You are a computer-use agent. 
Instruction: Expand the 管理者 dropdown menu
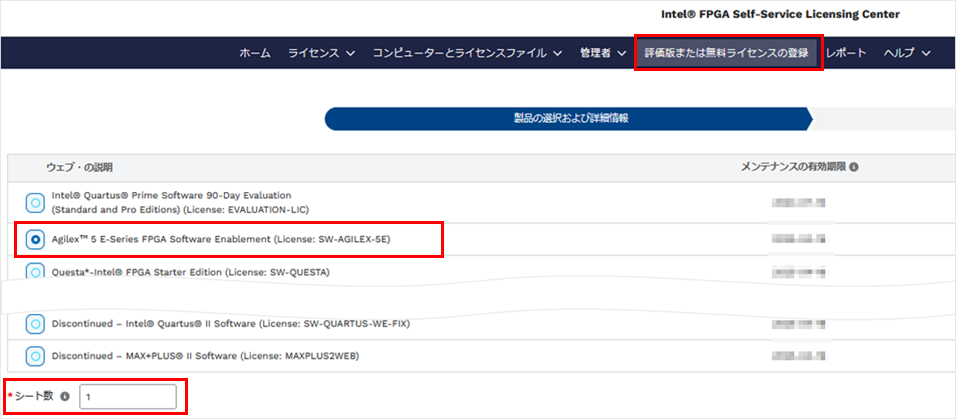602,53
